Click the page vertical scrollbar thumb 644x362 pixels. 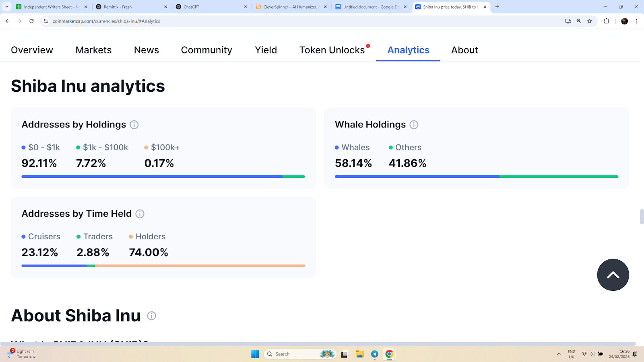(x=642, y=216)
